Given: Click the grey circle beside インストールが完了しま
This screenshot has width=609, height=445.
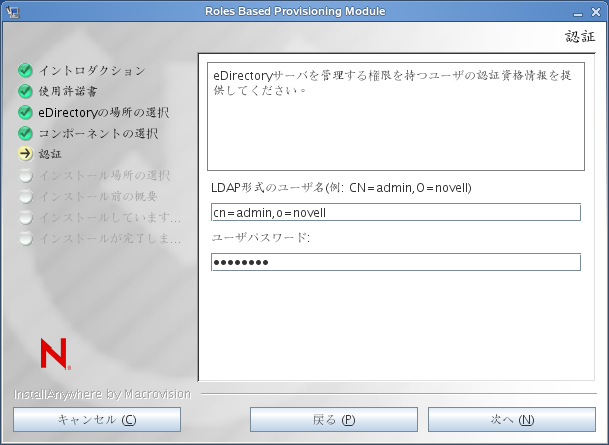Looking at the screenshot, I should pyautogui.click(x=25, y=238).
